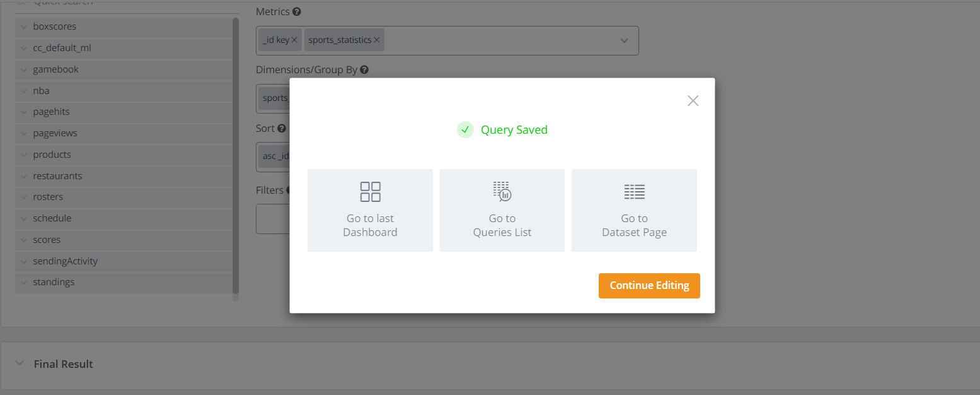Select the gamebook dataset
This screenshot has height=395, width=980.
(x=55, y=69)
